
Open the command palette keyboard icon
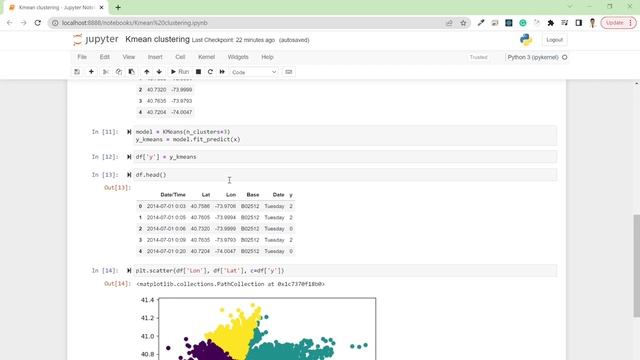(289, 72)
